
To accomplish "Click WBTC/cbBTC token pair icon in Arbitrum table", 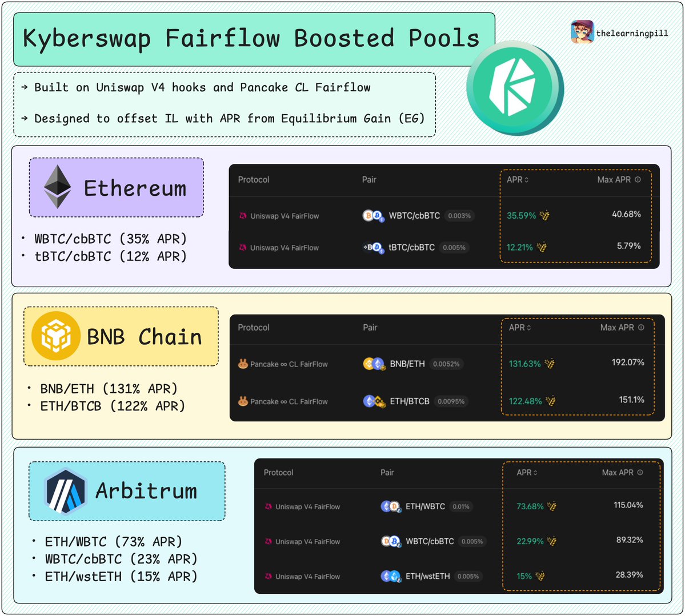I will click(391, 541).
